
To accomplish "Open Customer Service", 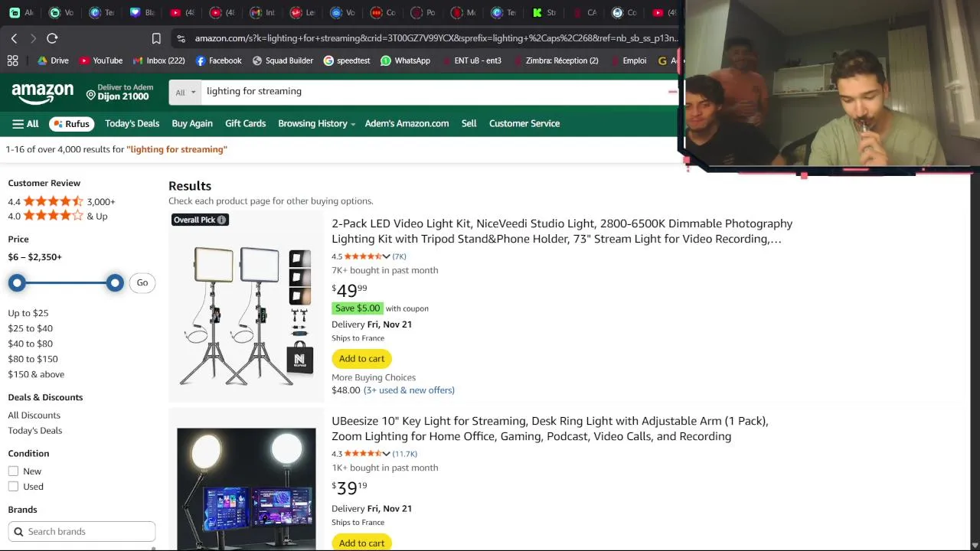I will (524, 123).
